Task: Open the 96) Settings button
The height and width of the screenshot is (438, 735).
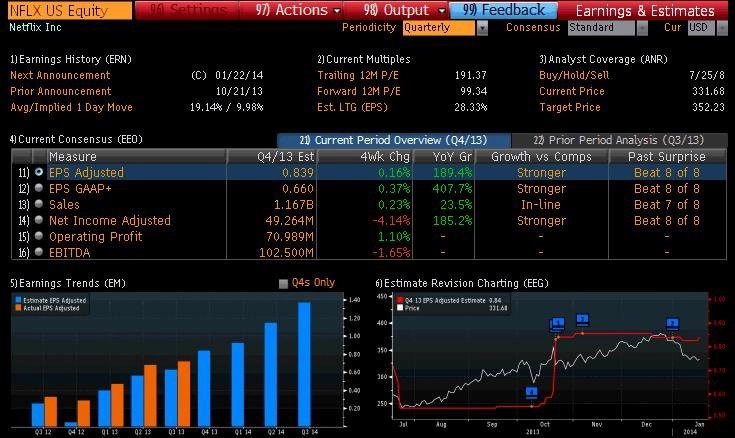Action: [x=188, y=10]
